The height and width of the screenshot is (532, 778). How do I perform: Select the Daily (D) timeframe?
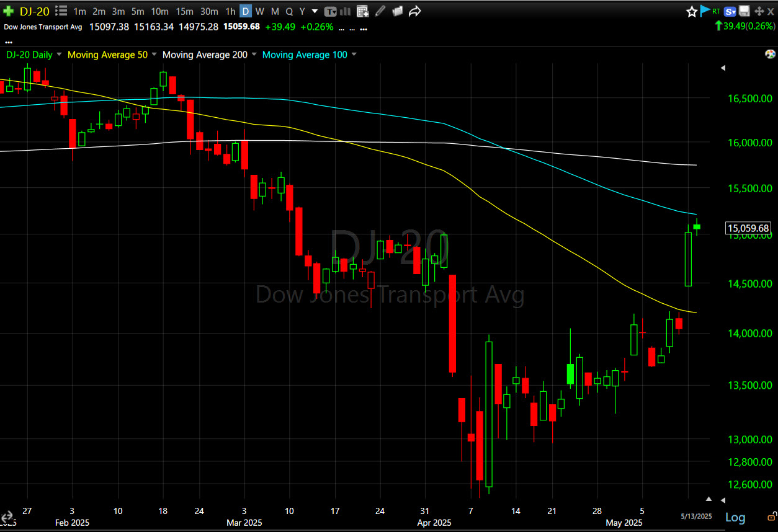246,11
